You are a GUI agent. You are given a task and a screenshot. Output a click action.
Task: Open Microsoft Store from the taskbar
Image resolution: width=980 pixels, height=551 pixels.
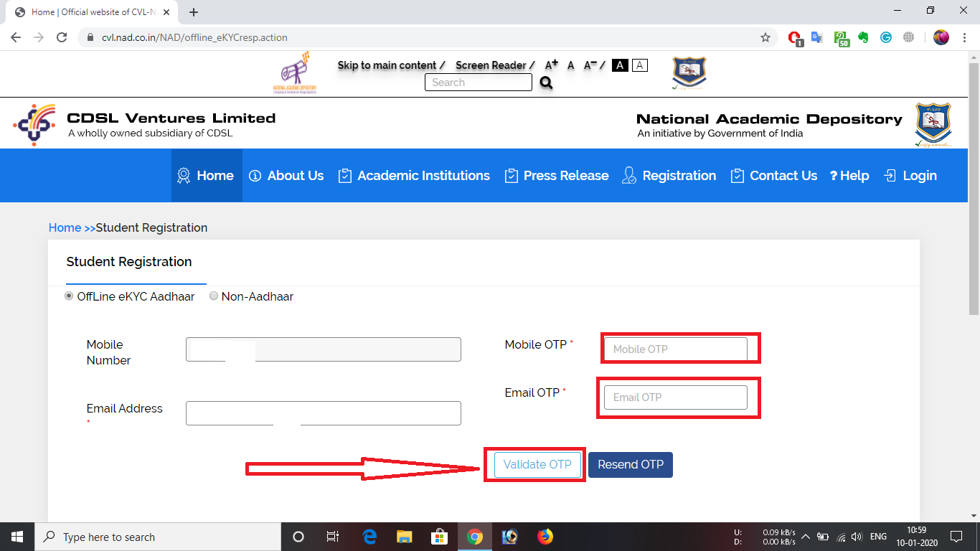point(439,537)
